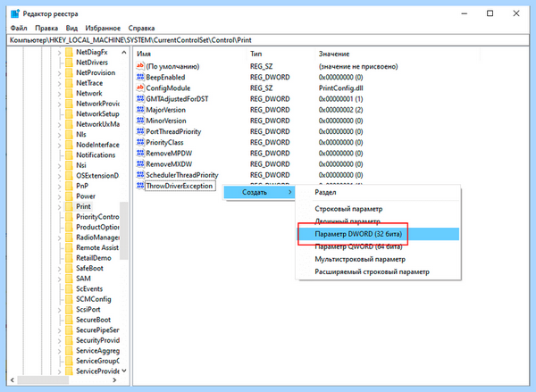Click tree scroll-down arrow

pos(124,371)
